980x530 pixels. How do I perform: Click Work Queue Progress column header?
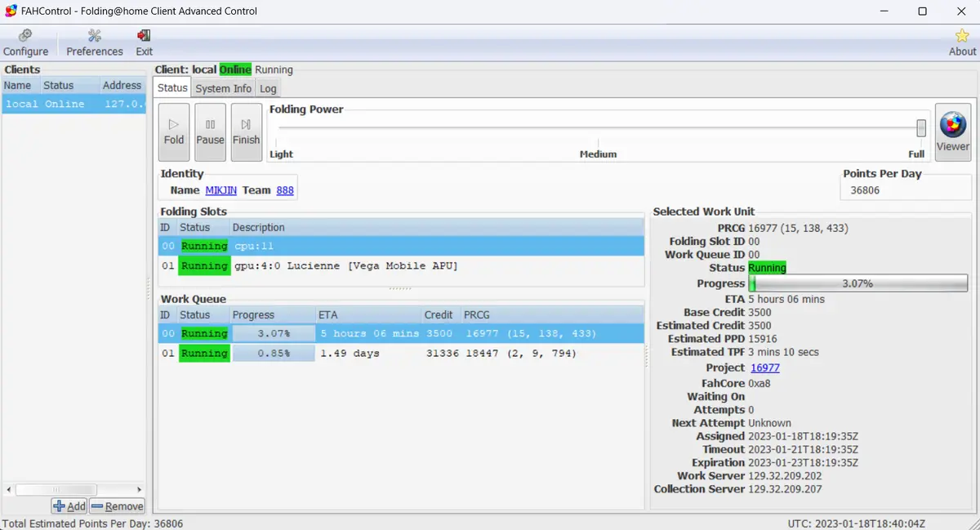coord(273,314)
